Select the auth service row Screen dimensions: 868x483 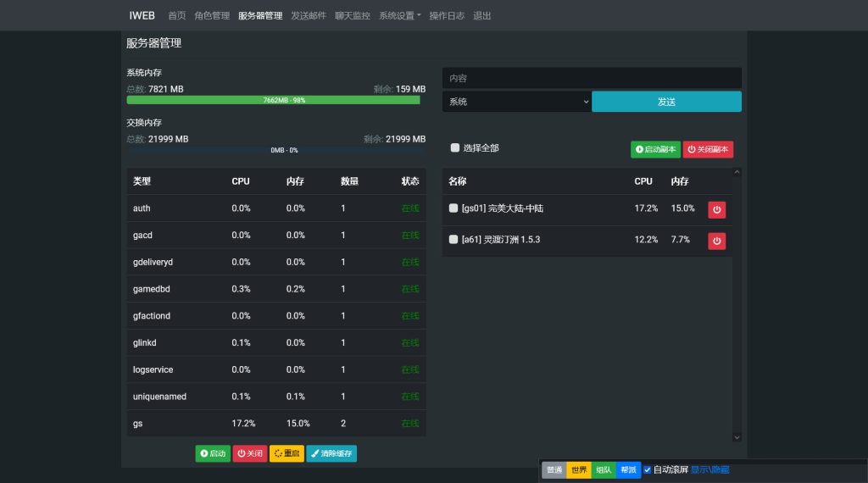point(276,208)
